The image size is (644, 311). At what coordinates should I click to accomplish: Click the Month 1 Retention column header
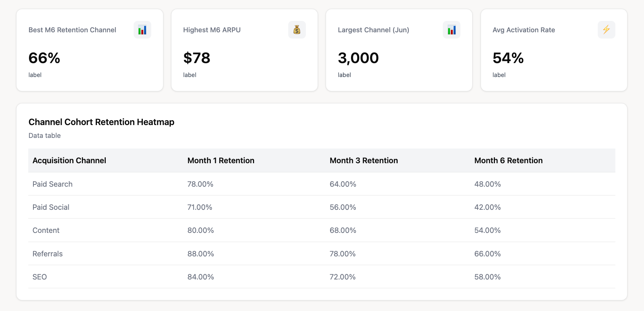point(221,160)
